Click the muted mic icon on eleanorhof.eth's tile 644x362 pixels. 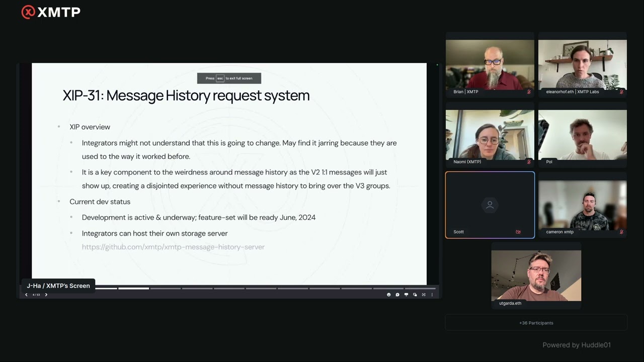621,92
